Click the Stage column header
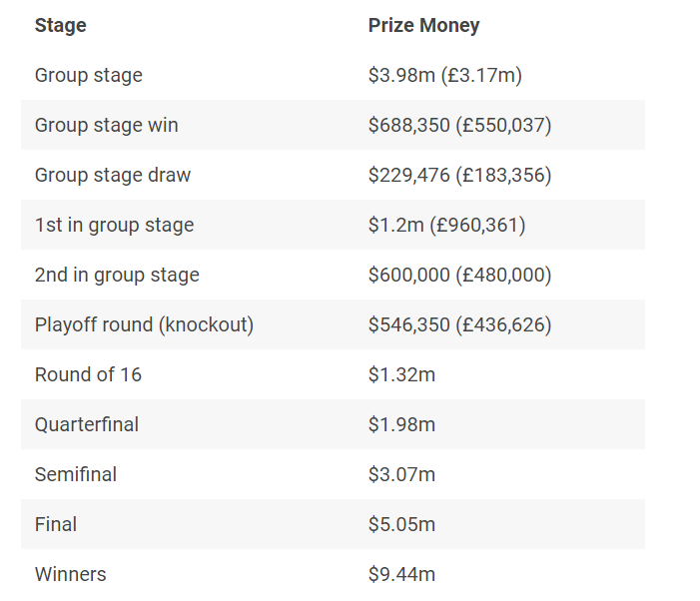Viewport: 700px width, 601px height. [x=61, y=25]
